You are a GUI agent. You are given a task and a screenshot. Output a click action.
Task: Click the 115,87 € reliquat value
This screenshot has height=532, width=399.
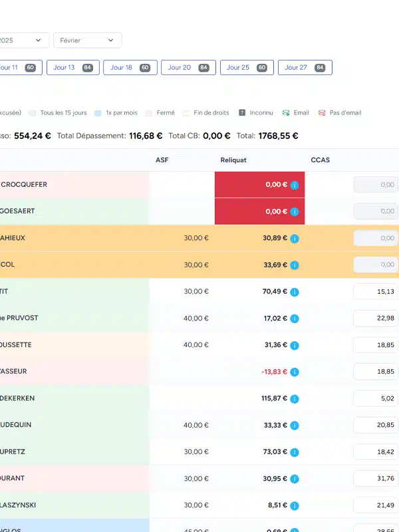pos(274,398)
